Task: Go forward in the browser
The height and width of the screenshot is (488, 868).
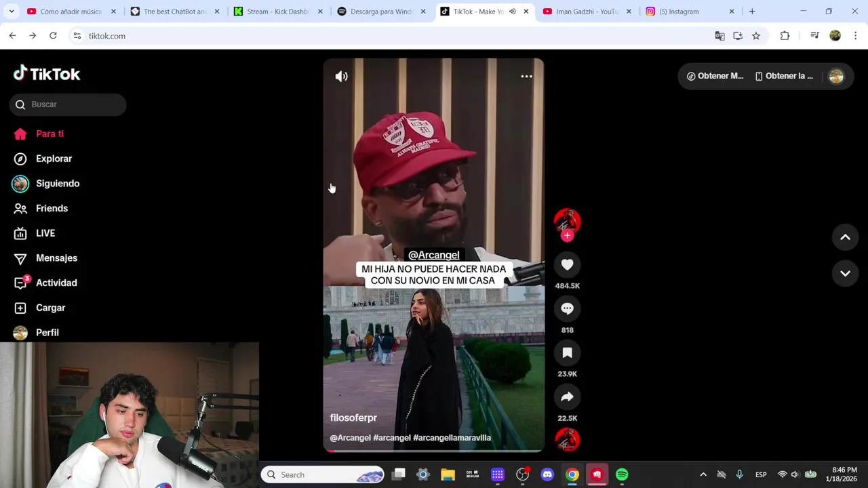Action: (33, 36)
